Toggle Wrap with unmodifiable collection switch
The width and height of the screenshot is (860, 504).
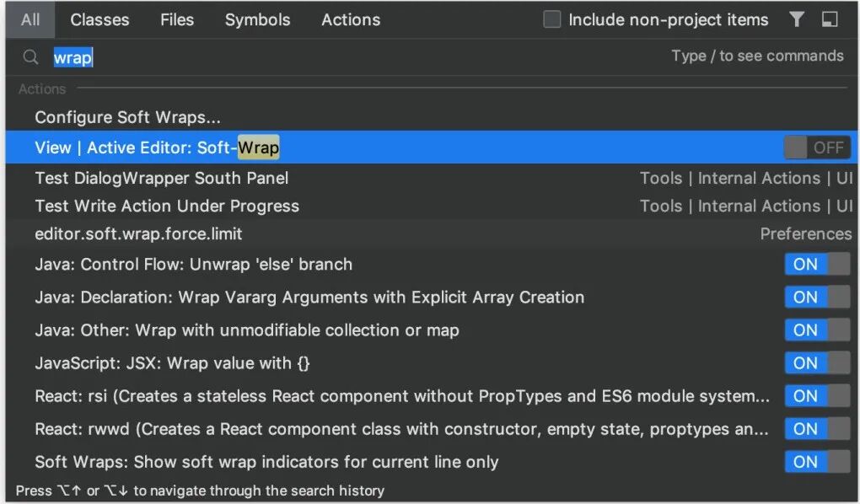(x=816, y=330)
